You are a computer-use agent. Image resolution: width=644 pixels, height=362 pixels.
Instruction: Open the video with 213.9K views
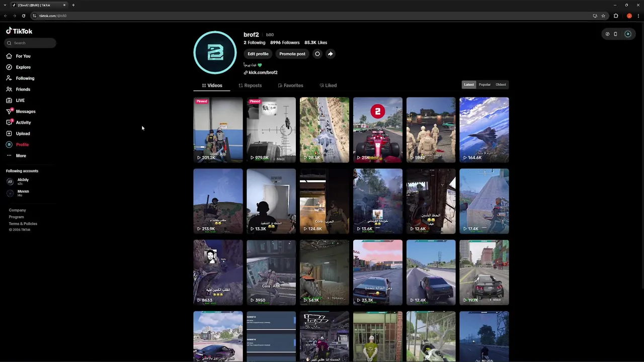(x=218, y=201)
